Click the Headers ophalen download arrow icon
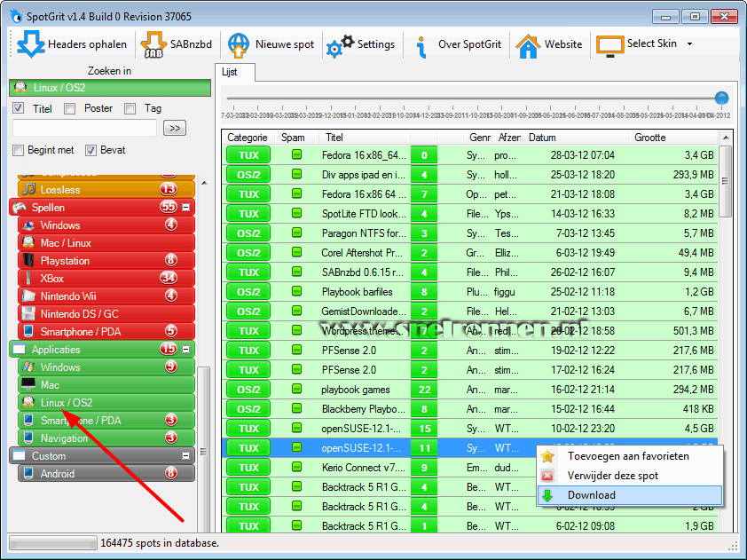The height and width of the screenshot is (560, 747). (x=30, y=44)
